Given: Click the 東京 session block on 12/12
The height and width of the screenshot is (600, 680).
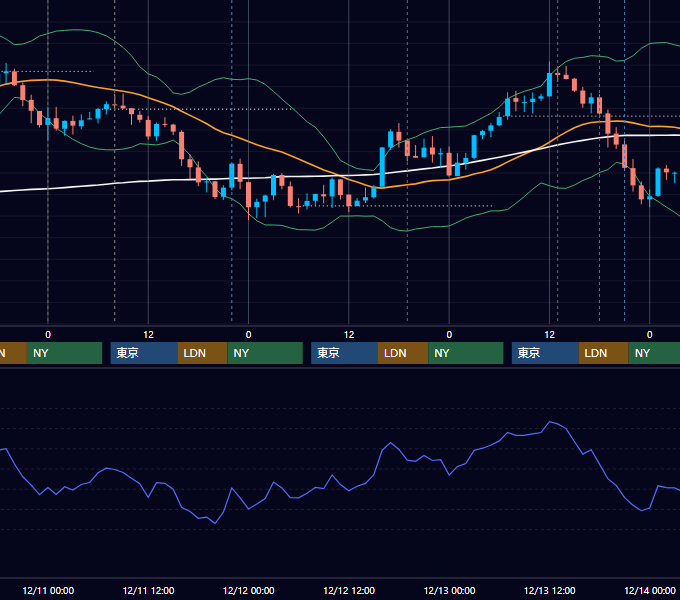Looking at the screenshot, I should pyautogui.click(x=344, y=353).
